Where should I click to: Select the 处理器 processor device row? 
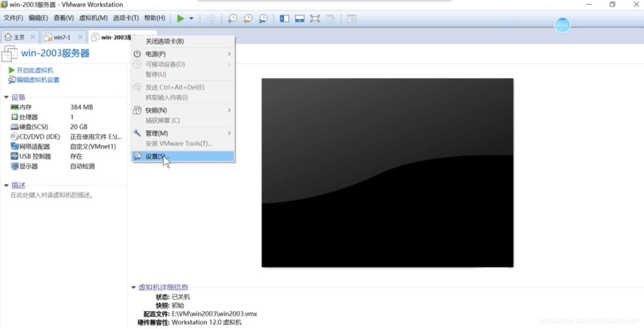[66, 117]
